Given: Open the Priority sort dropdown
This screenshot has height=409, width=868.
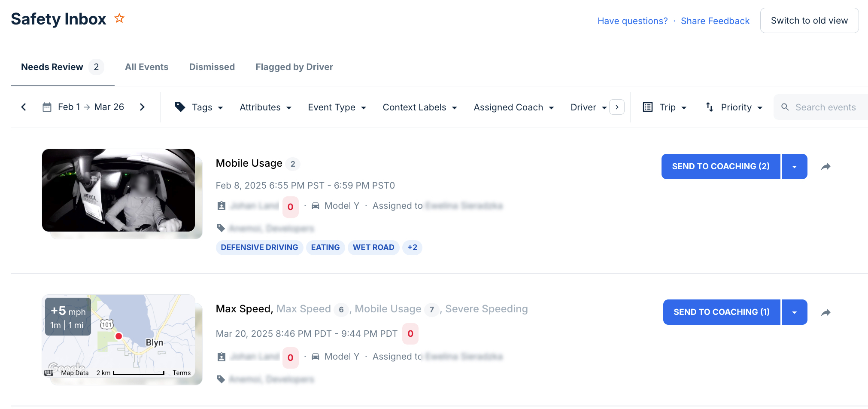Looking at the screenshot, I should pyautogui.click(x=734, y=107).
